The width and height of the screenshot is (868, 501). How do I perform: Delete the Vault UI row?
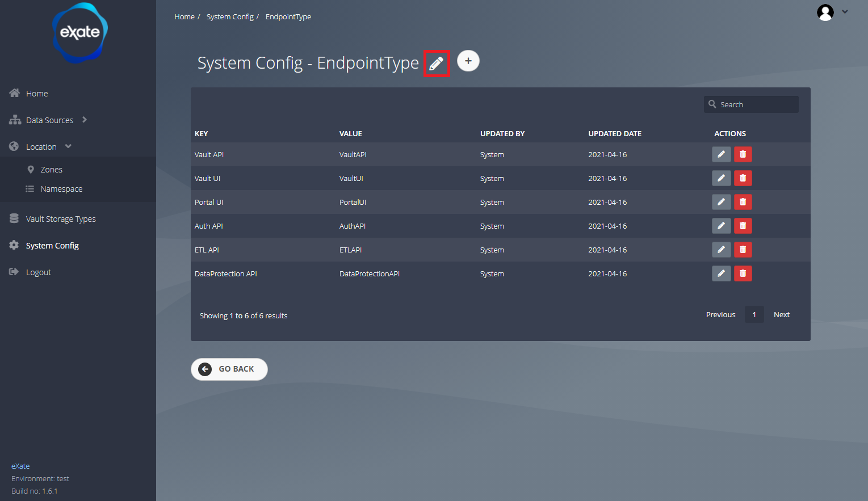(743, 178)
